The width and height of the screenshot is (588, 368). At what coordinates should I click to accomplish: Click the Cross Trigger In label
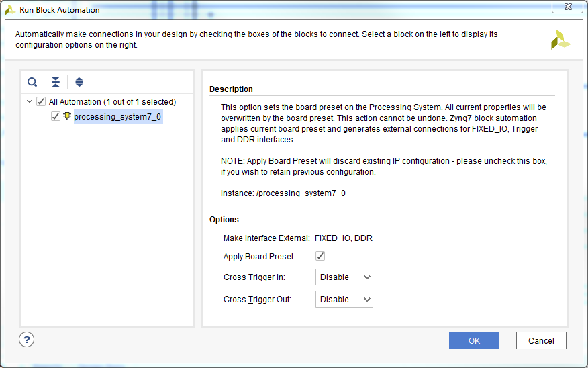click(x=254, y=277)
